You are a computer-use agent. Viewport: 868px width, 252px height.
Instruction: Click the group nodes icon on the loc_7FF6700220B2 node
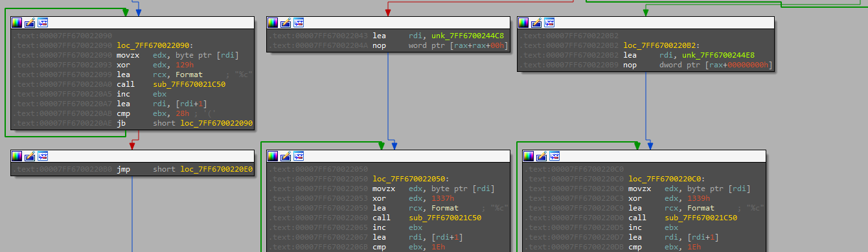[x=550, y=23]
